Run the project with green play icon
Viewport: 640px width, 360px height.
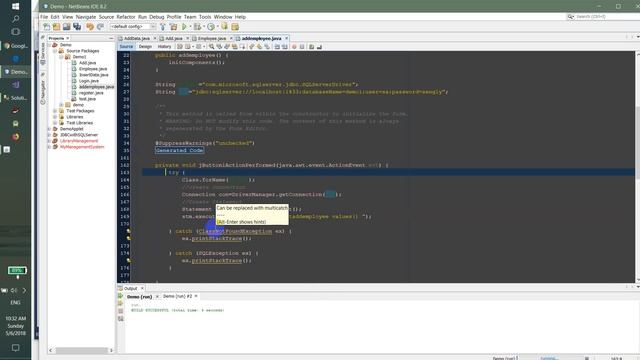[184, 27]
